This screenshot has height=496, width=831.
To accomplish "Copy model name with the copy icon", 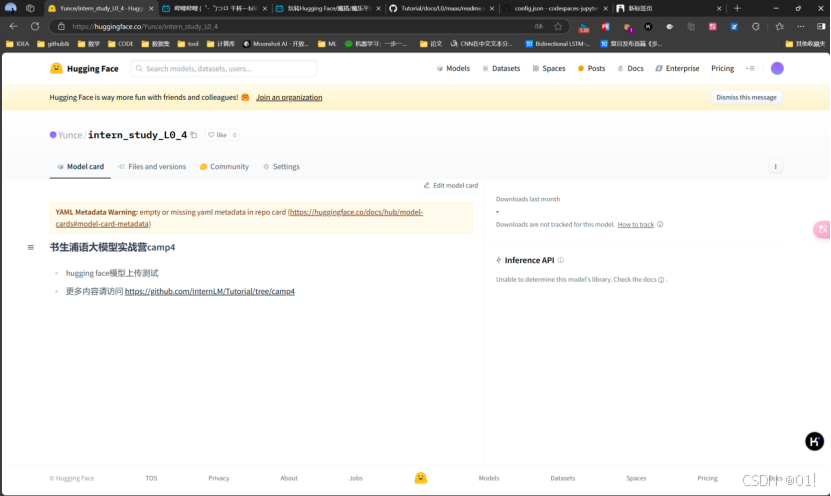I will [194, 135].
